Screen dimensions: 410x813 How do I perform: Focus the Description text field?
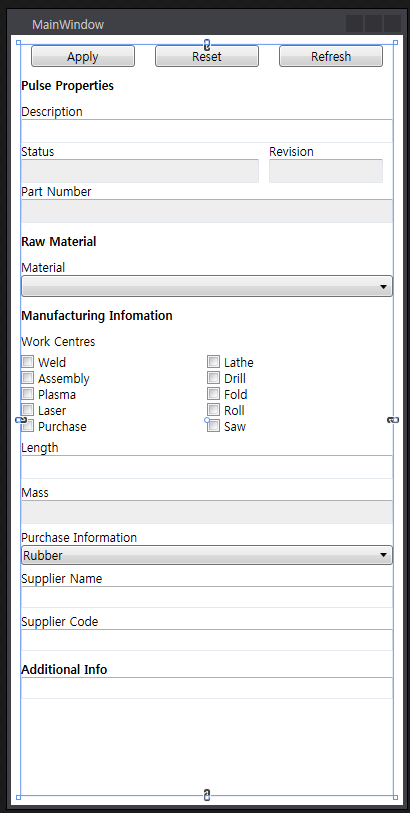click(207, 131)
